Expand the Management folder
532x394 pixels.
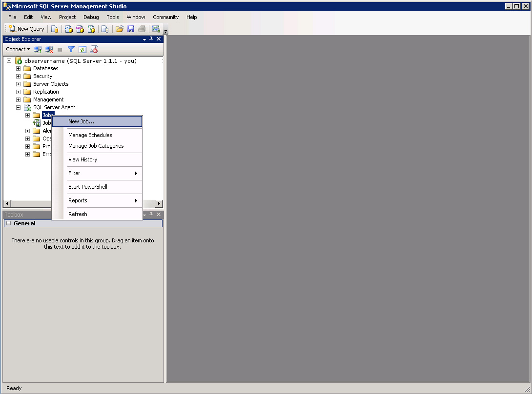click(x=19, y=99)
